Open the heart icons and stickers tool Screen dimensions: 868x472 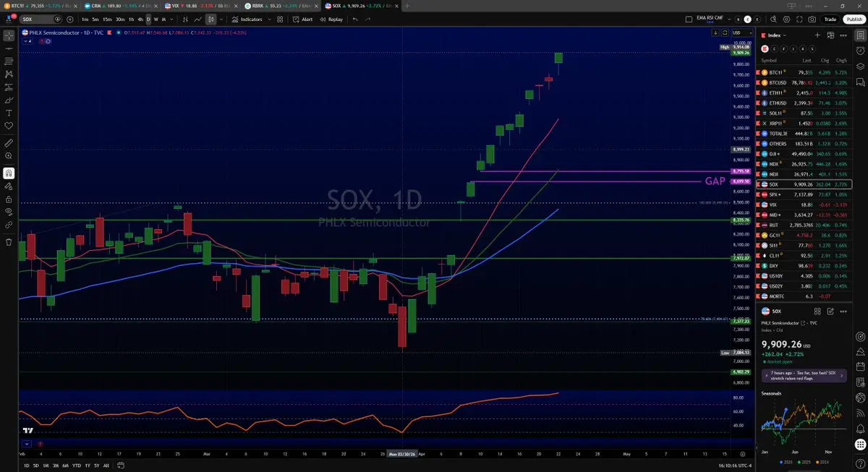[x=8, y=126]
